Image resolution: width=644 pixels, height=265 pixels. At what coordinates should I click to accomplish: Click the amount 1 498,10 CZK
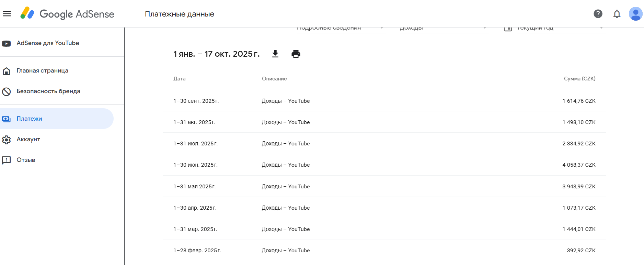tap(579, 122)
